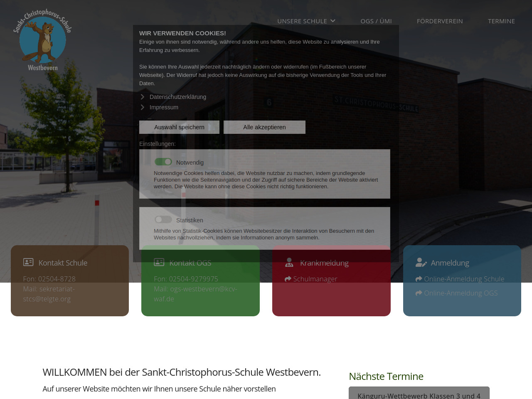This screenshot has height=399, width=532.
Task: Open the OGS / ÜMI menu item
Action: [x=376, y=21]
